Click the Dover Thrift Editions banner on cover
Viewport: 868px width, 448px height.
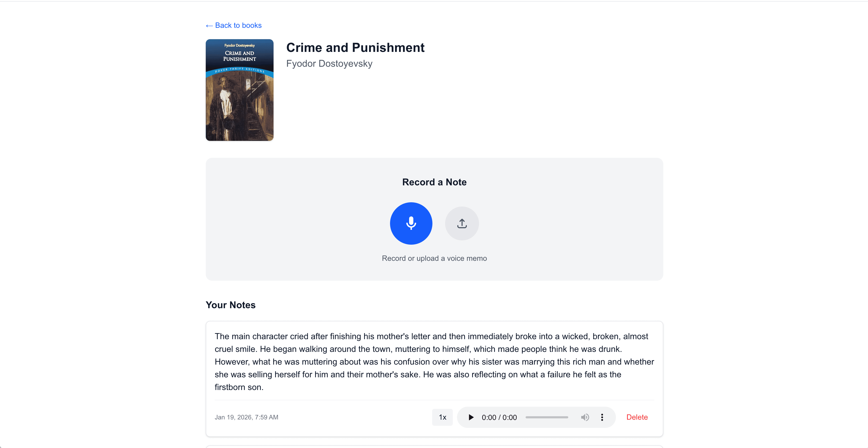click(240, 70)
